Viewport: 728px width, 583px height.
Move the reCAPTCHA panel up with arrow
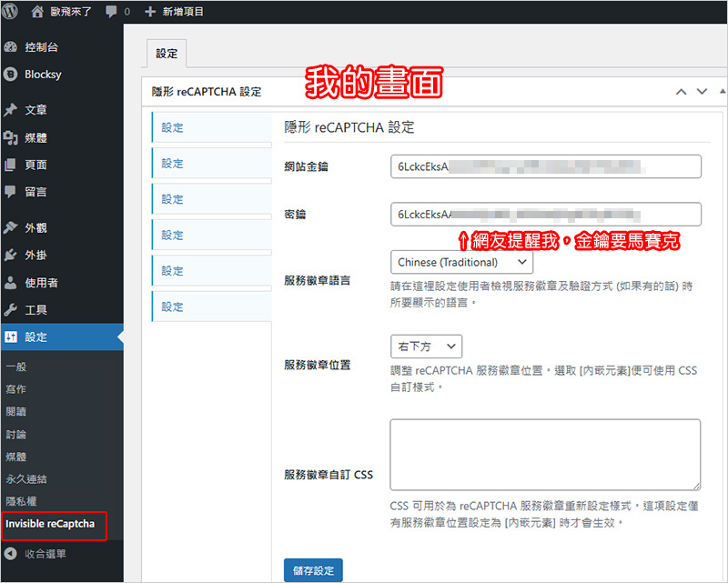click(x=680, y=91)
